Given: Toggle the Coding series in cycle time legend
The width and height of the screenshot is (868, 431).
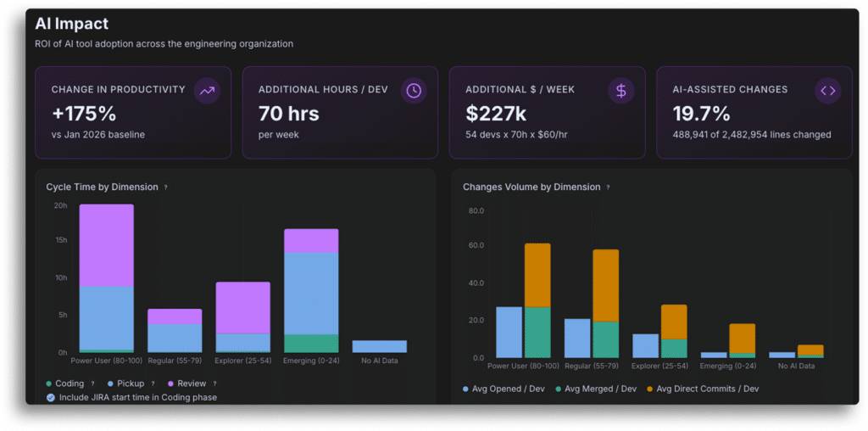Looking at the screenshot, I should [65, 383].
